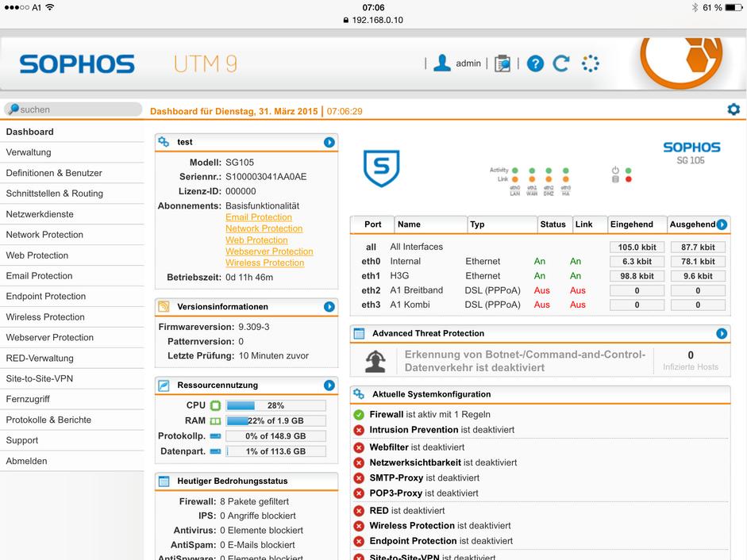Click the Ressourcennutzung panel icon
This screenshot has height=560, width=747.
(164, 385)
